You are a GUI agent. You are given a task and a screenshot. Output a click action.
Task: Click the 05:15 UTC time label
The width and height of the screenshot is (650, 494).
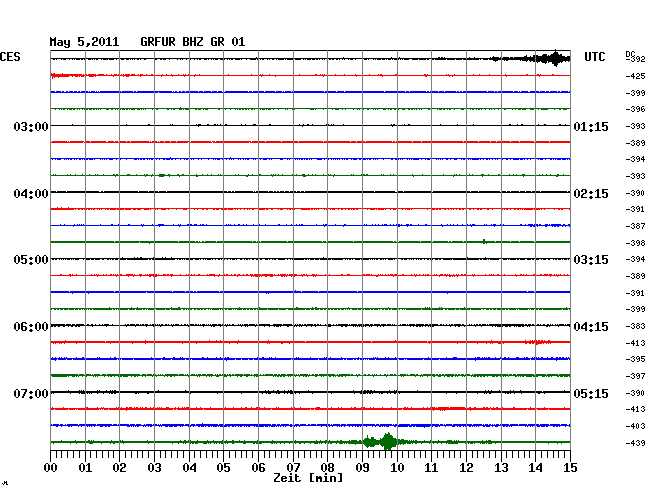pyautogui.click(x=591, y=393)
